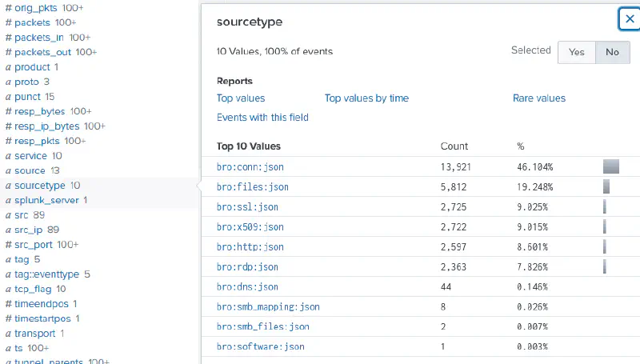Select bro:ssl:json sourcetype value

coord(247,207)
